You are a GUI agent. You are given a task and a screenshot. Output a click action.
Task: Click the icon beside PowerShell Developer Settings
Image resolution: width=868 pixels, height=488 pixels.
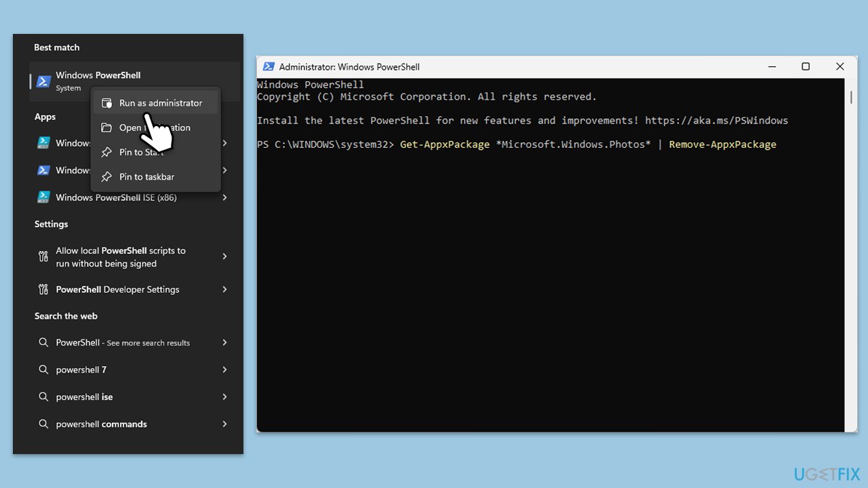click(x=43, y=289)
